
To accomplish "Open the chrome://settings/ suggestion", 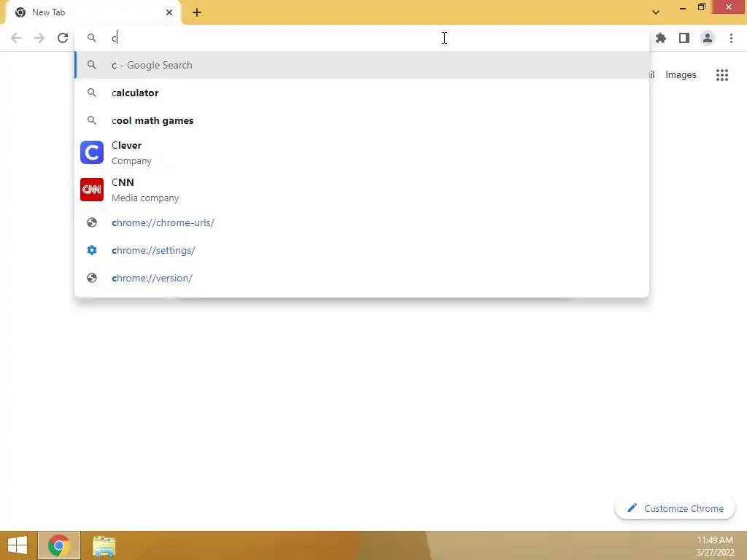I will point(362,251).
